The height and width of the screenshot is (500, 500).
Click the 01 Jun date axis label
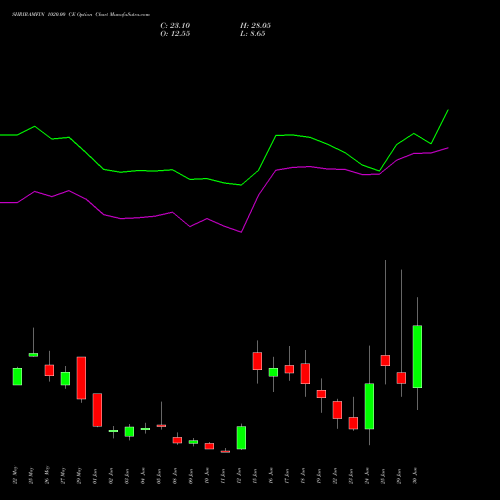point(95,476)
